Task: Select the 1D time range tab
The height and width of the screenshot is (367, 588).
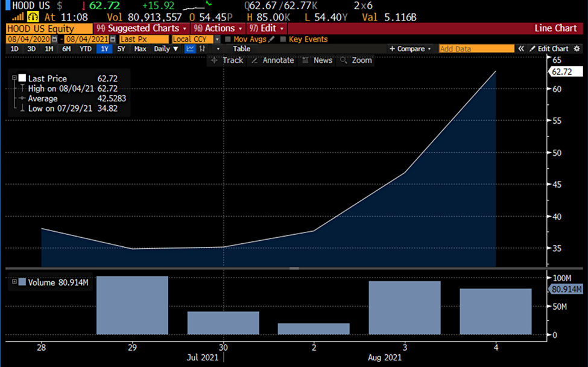Action: pyautogui.click(x=14, y=49)
